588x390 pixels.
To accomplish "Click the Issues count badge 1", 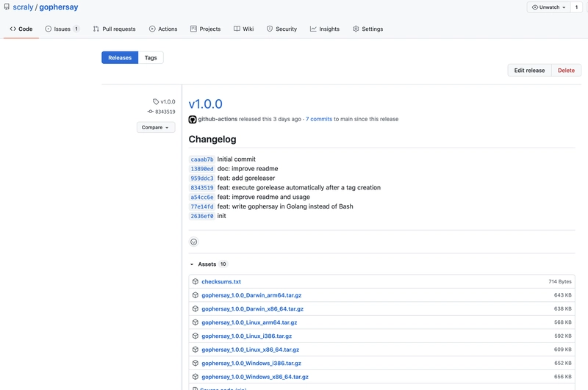I will [x=76, y=29].
